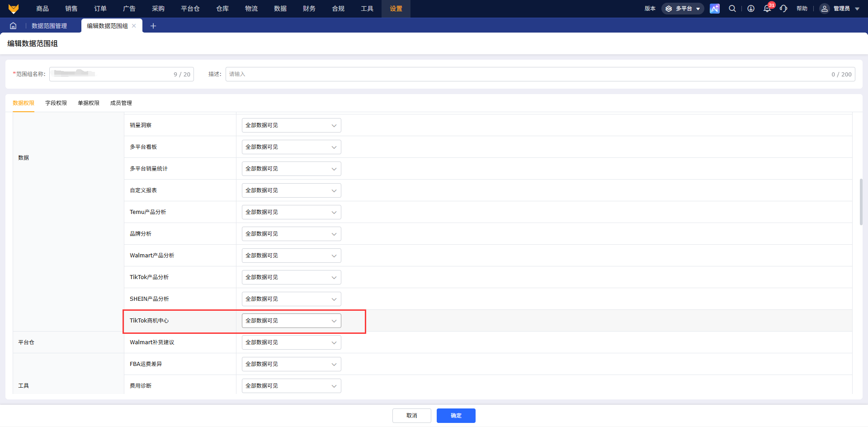Open the 多平台 platform switcher
Screen dimensions: 868x427
(683, 9)
